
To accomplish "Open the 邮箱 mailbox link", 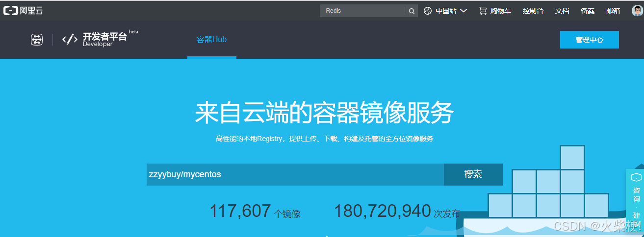I will [x=613, y=11].
